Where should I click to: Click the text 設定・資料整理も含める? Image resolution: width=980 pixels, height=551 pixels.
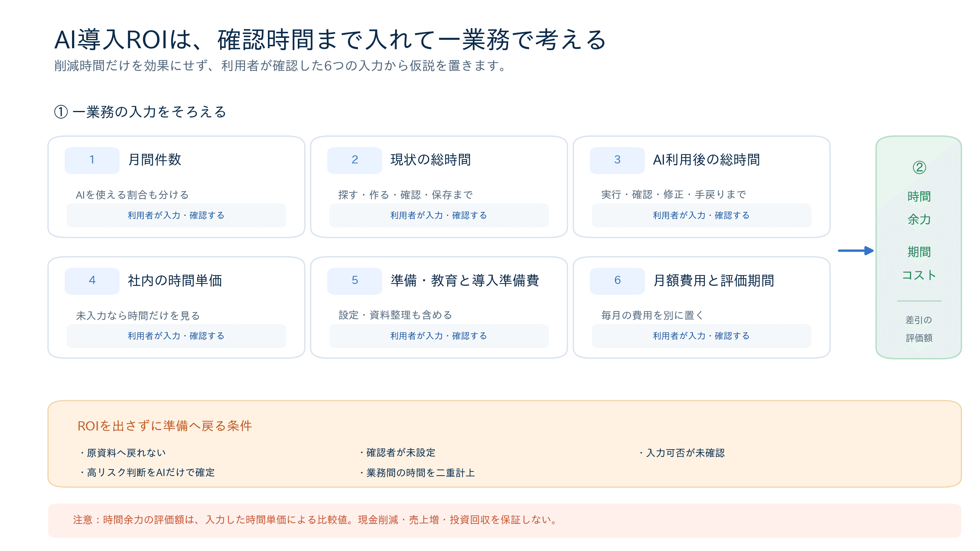pos(395,315)
